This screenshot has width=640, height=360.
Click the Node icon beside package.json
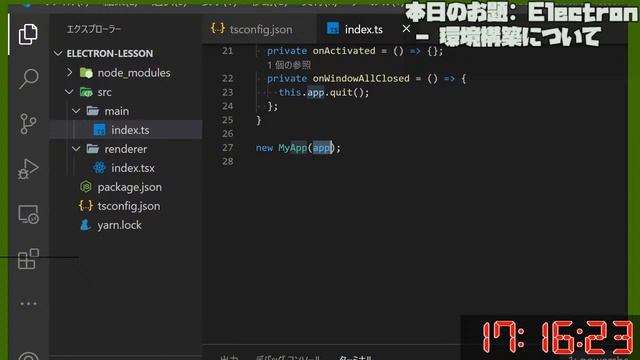click(x=86, y=187)
